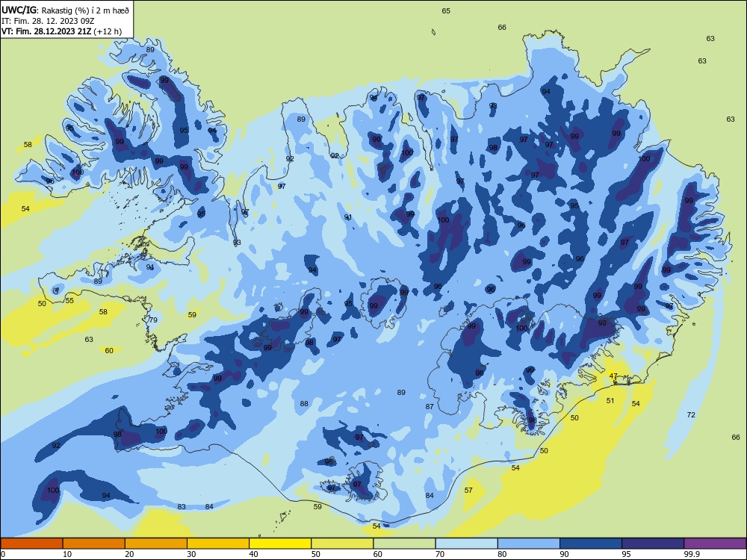Screen dimensions: 747x560
Task: Click the legend tick label '10'
Action: click(67, 554)
